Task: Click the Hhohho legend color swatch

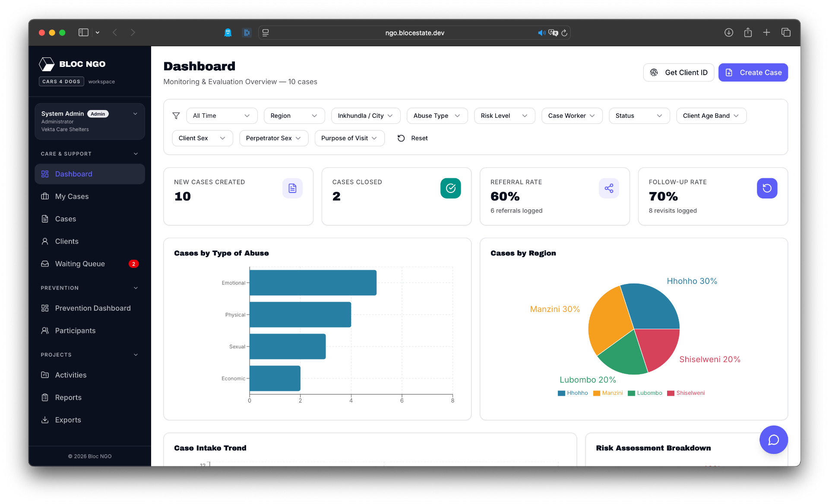Action: [x=561, y=393]
